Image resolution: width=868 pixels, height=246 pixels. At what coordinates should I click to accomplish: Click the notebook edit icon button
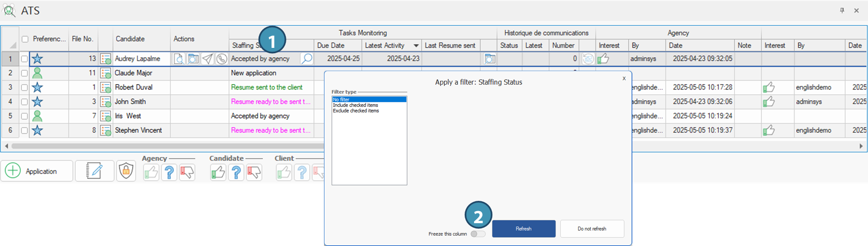coord(94,171)
